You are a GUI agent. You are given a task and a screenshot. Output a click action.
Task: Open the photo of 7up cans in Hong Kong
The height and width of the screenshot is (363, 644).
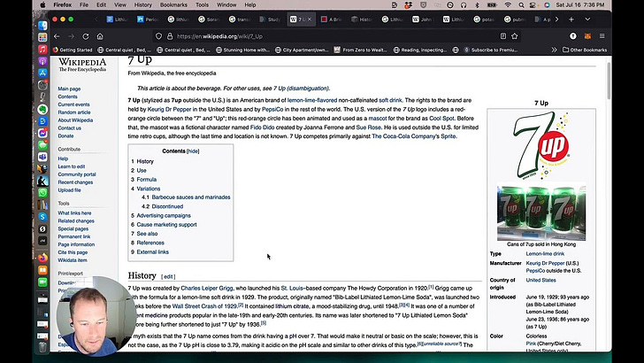(541, 213)
